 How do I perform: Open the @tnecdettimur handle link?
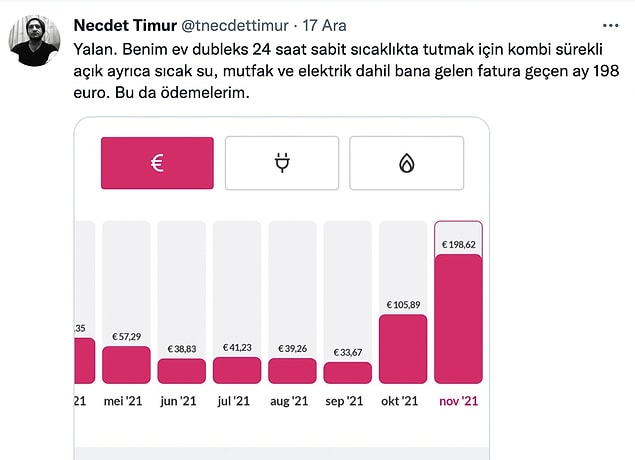(235, 26)
